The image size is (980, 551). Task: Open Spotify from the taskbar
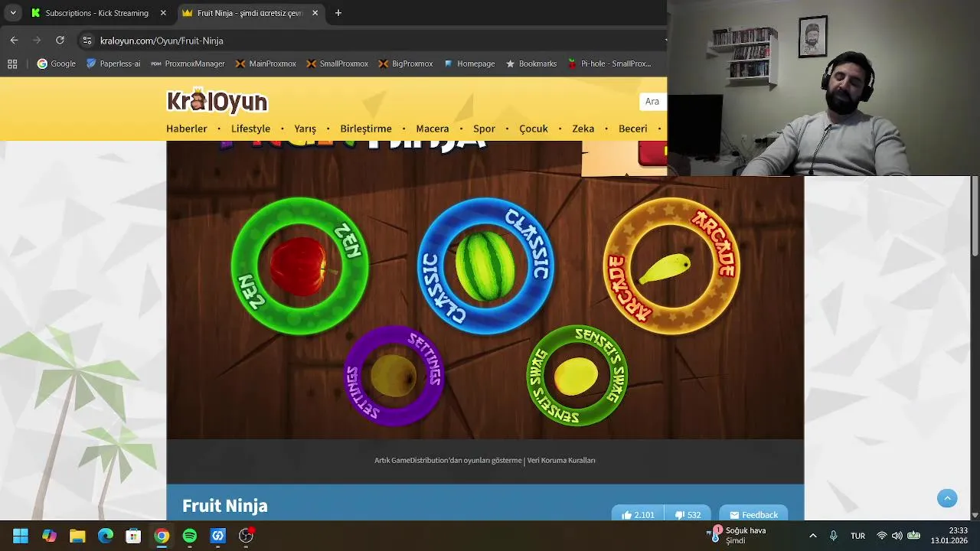pos(190,536)
